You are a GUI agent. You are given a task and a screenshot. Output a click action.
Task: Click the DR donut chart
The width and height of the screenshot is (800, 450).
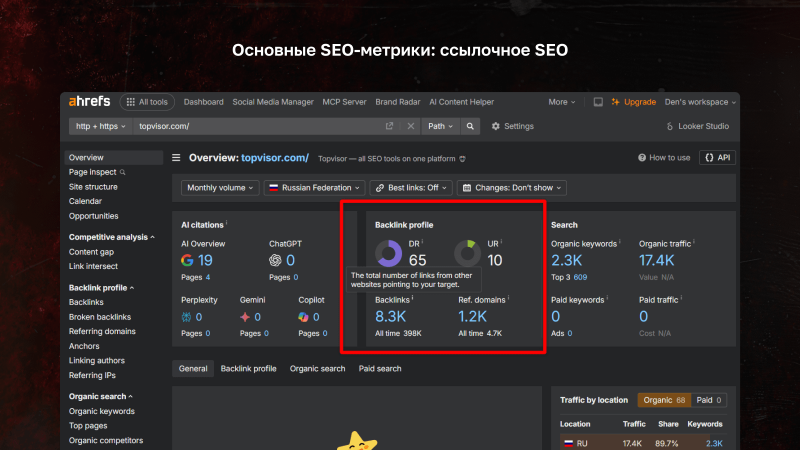[389, 253]
